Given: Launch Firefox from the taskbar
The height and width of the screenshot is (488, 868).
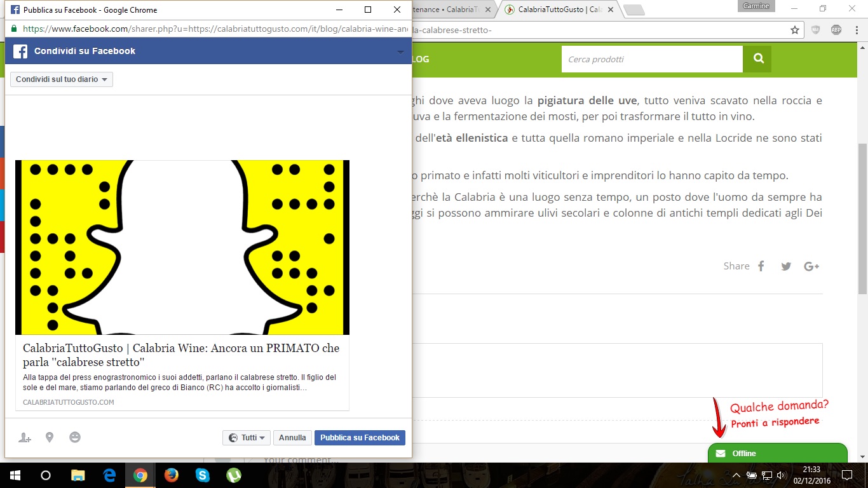Looking at the screenshot, I should 172,475.
